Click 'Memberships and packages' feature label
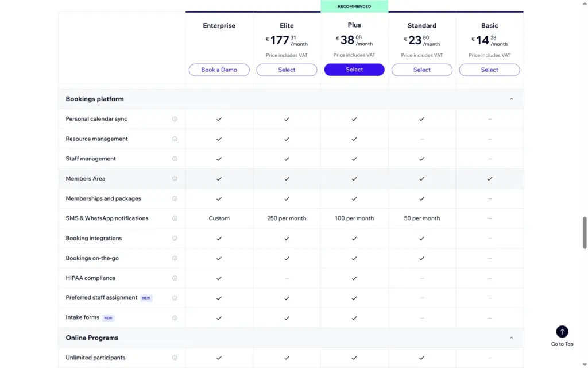The height and width of the screenshot is (368, 588). click(103, 198)
